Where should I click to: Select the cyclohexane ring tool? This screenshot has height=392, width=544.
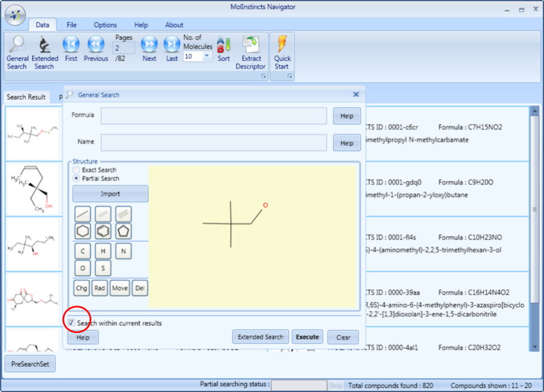pos(83,231)
